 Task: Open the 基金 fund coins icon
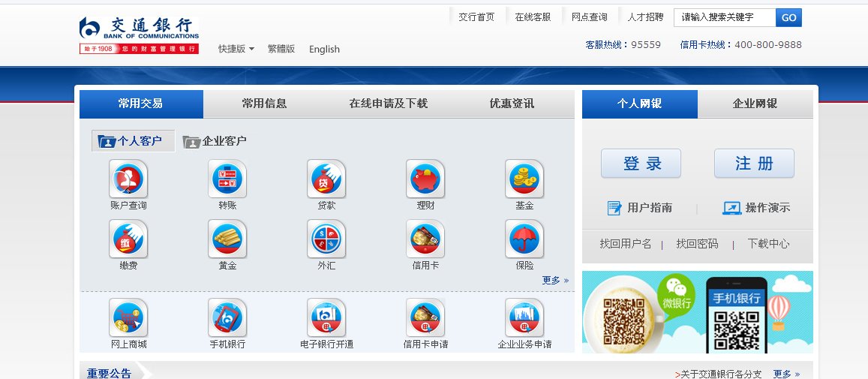click(525, 179)
